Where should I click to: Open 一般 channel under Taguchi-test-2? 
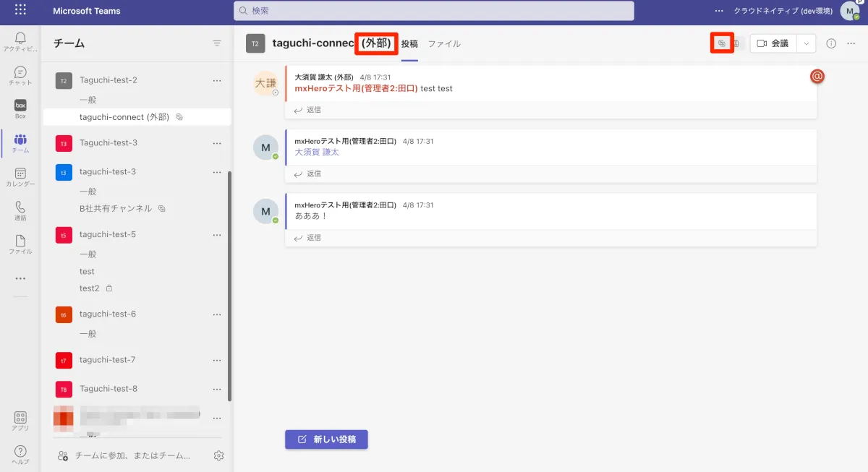click(88, 100)
